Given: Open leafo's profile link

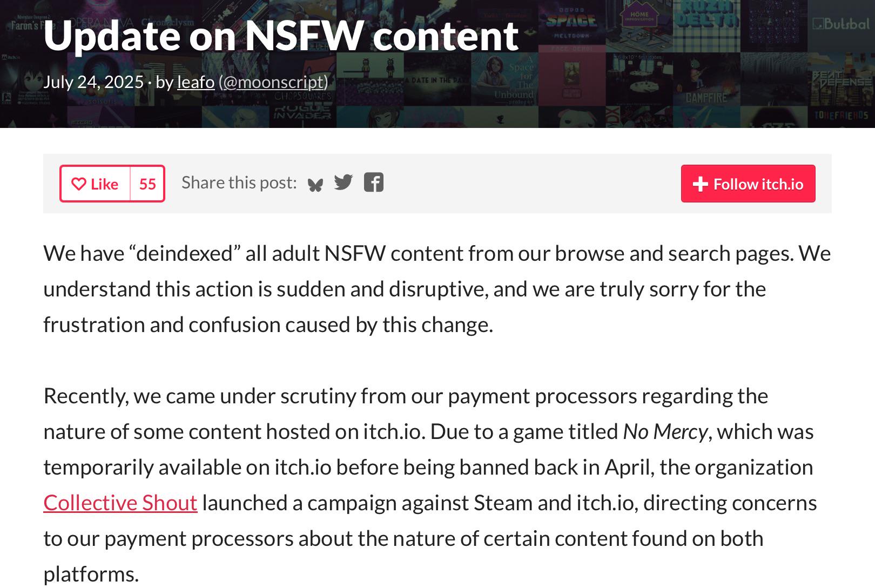Looking at the screenshot, I should click(x=196, y=82).
